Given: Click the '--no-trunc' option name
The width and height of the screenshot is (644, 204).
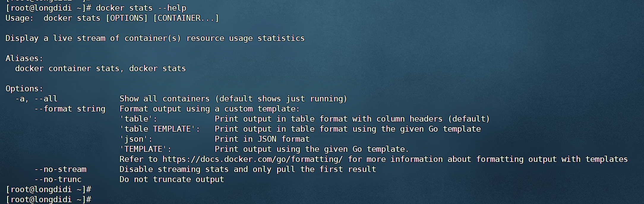Looking at the screenshot, I should click(x=58, y=179).
